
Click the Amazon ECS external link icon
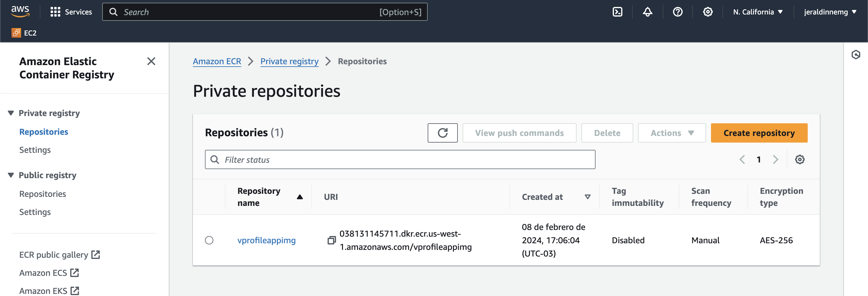(x=74, y=272)
